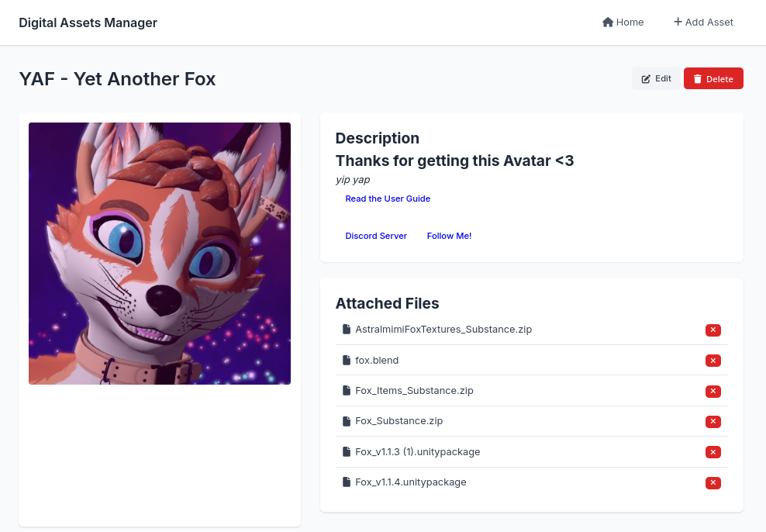This screenshot has width=766, height=532.
Task: Open the Read the User Guide link
Action: point(388,199)
